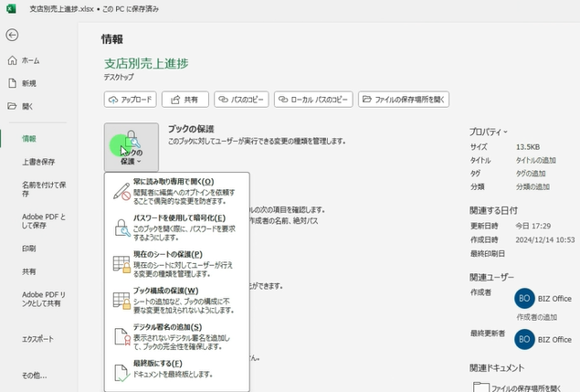This screenshot has width=580, height=392.
Task: Click the lock and key encryption icon
Action: pyautogui.click(x=121, y=228)
